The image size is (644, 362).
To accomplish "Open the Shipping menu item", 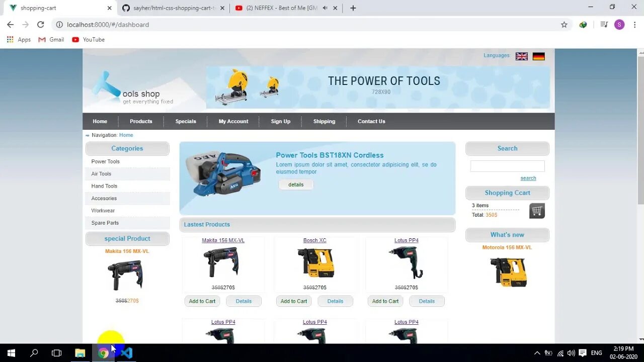I will click(x=324, y=121).
